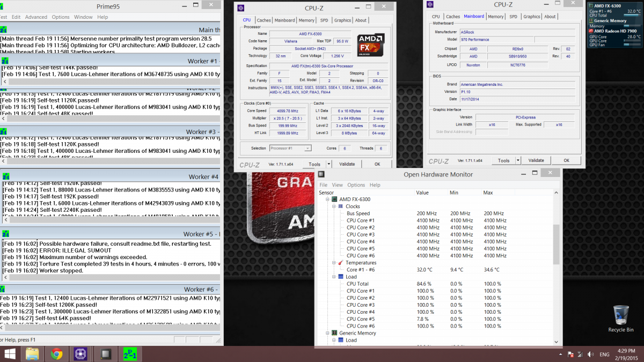This screenshot has width=644, height=362.
Task: Click ENG language indicator in the taskbar
Action: tap(604, 354)
